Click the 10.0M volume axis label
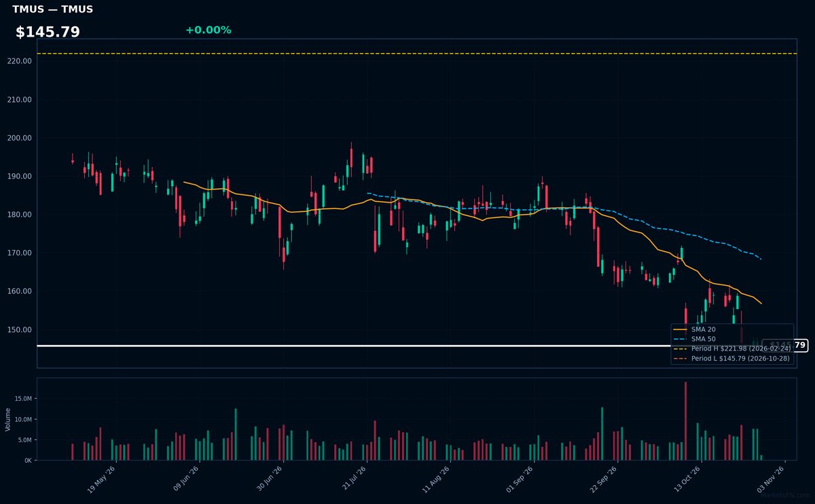The width and height of the screenshot is (815, 504). pos(23,420)
